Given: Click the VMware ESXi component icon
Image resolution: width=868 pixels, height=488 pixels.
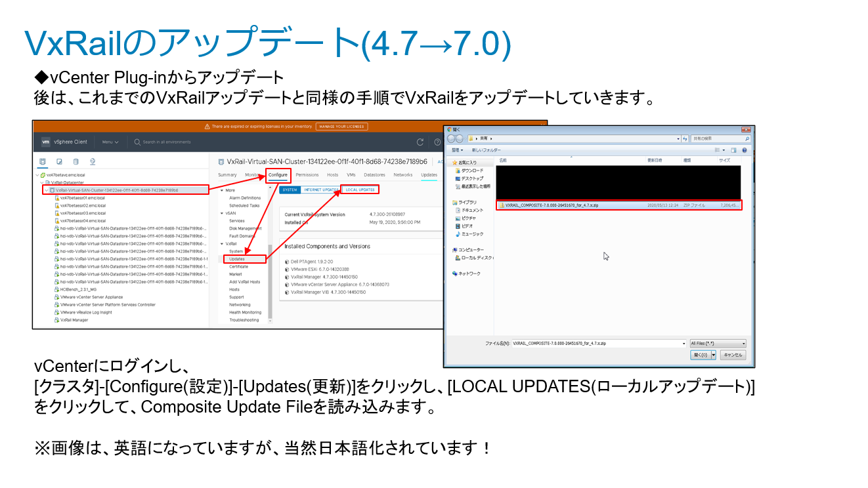Looking at the screenshot, I should [x=287, y=269].
